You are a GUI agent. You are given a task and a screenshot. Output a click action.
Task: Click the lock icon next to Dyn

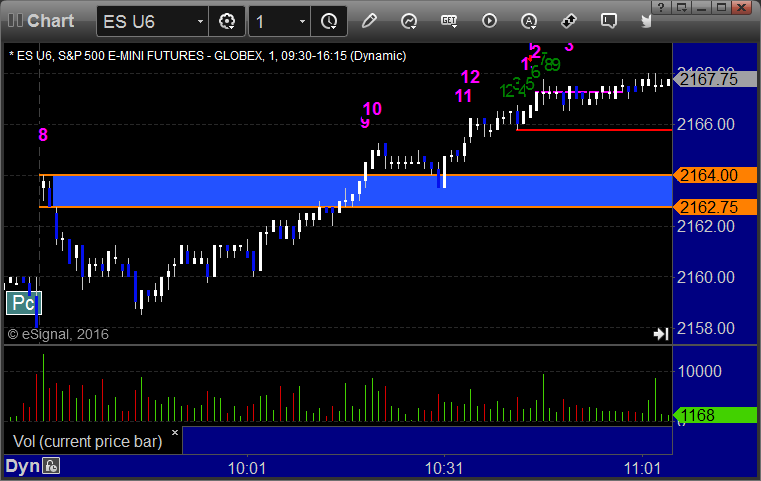pos(51,466)
